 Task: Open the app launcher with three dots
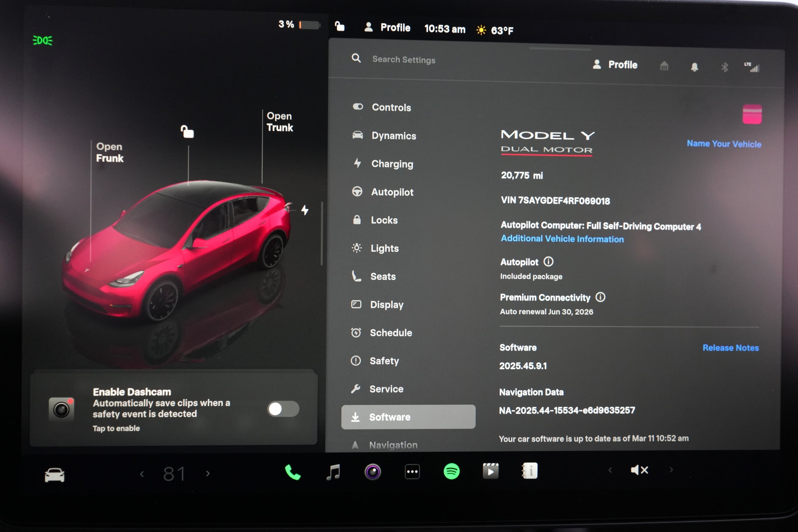(412, 471)
